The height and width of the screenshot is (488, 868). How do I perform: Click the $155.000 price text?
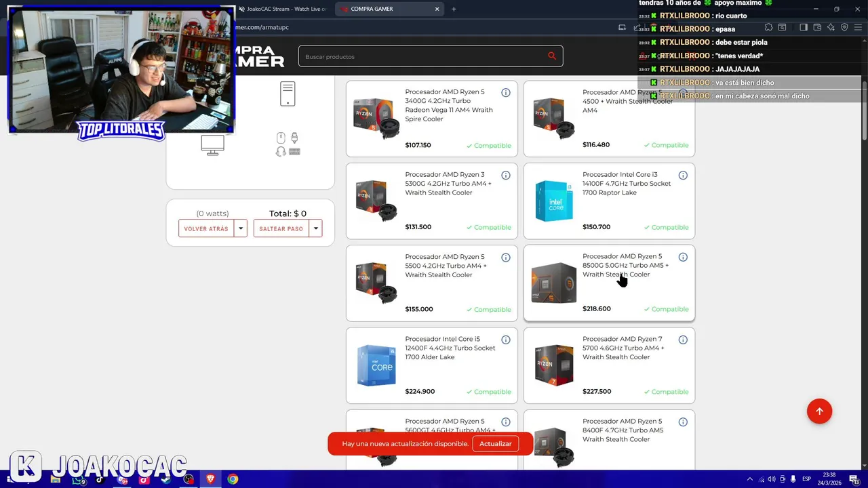pos(418,309)
